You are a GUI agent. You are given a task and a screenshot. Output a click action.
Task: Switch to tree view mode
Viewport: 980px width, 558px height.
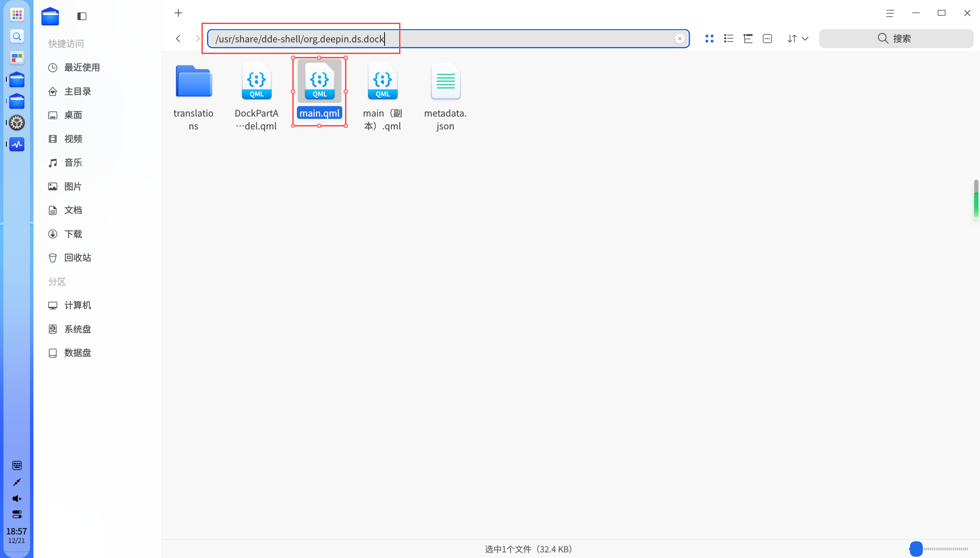pos(748,39)
